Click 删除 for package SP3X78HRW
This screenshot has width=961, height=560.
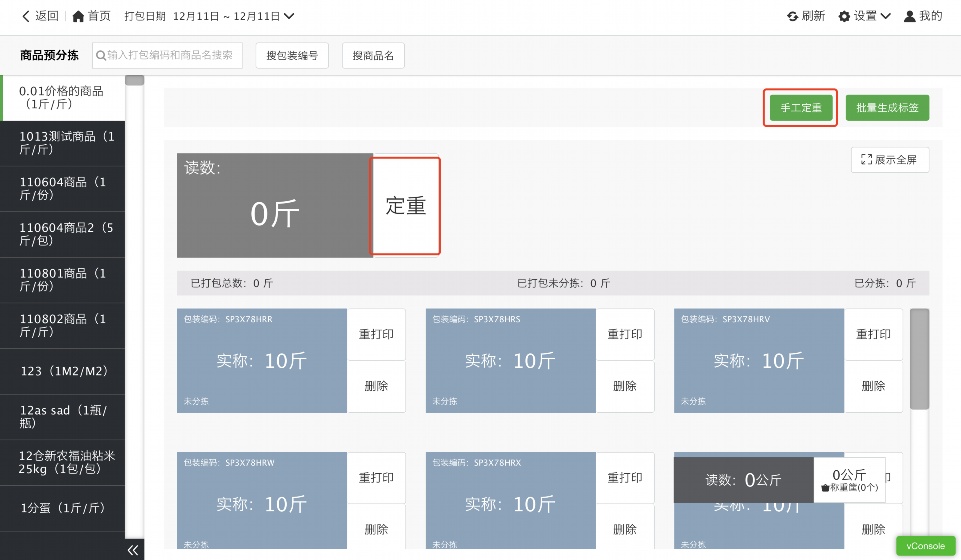376,529
